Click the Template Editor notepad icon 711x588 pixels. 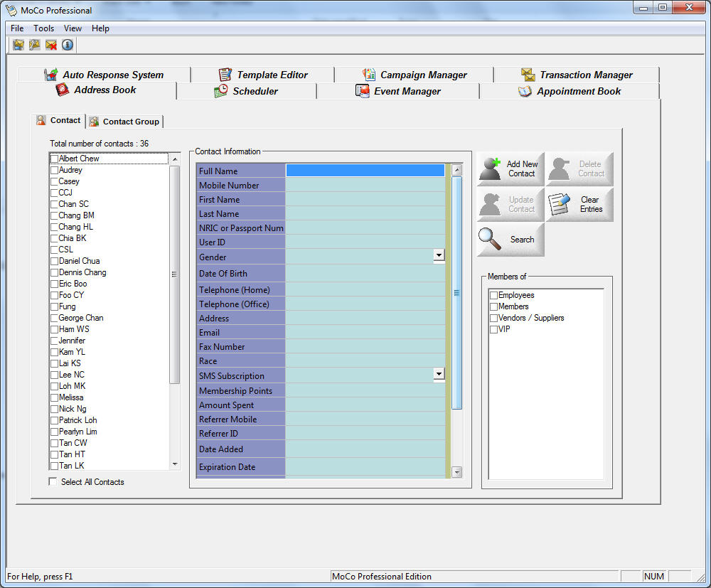point(225,75)
